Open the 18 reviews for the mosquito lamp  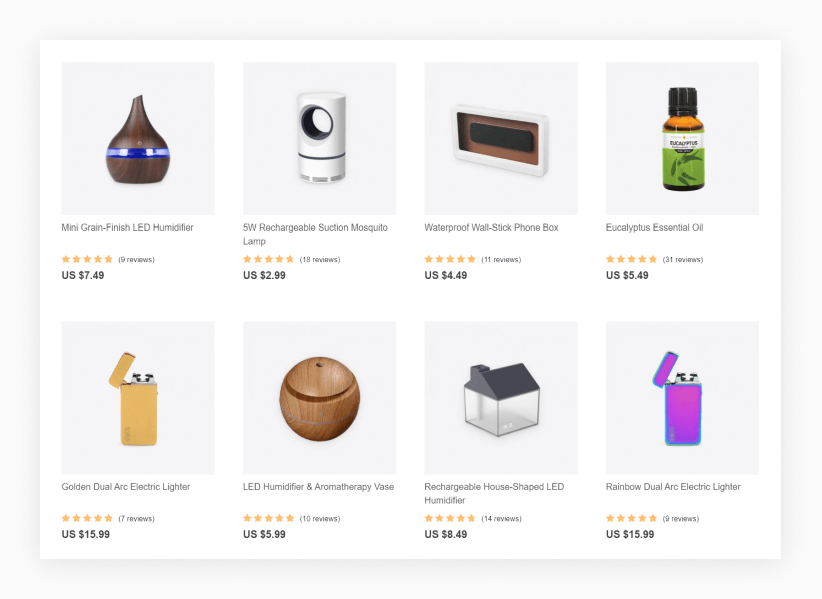tap(320, 259)
